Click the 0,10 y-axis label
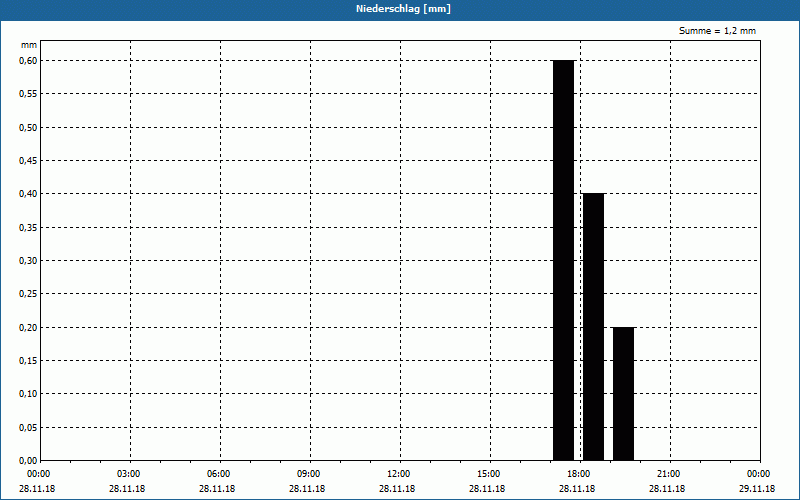 click(x=28, y=394)
